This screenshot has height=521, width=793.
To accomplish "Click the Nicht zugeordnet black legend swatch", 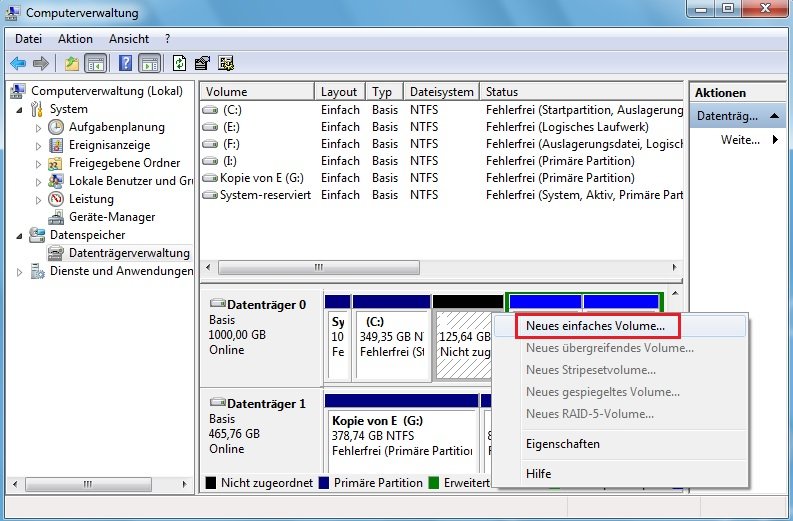I will pos(211,483).
